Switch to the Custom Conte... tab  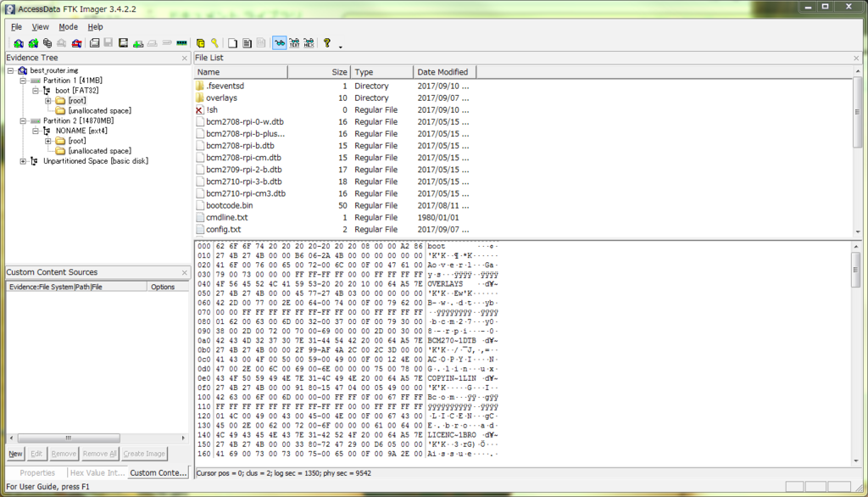tap(159, 472)
